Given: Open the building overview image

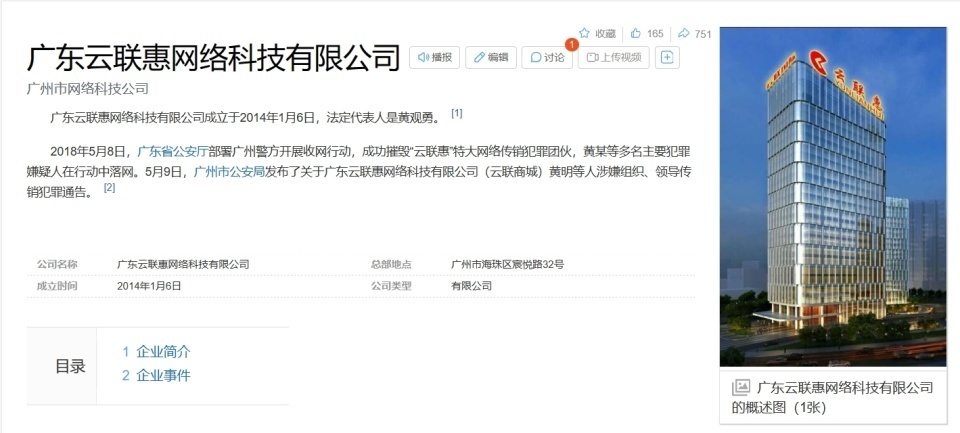Looking at the screenshot, I should coord(833,197).
